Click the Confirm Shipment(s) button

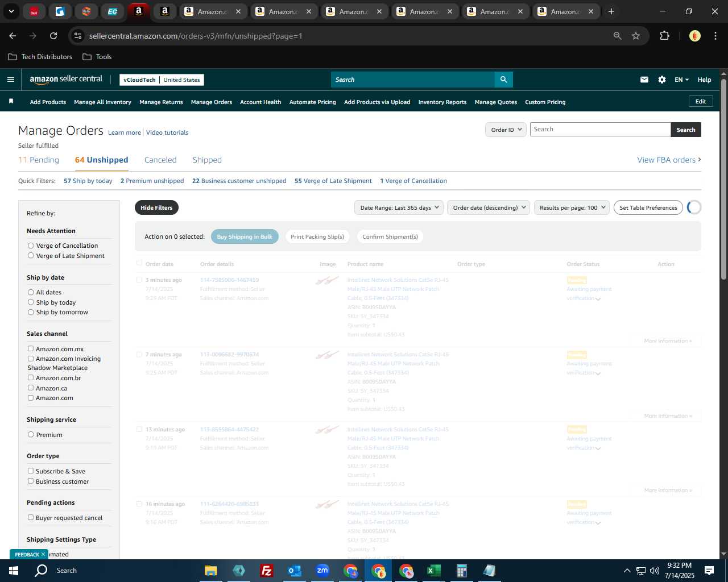click(390, 236)
